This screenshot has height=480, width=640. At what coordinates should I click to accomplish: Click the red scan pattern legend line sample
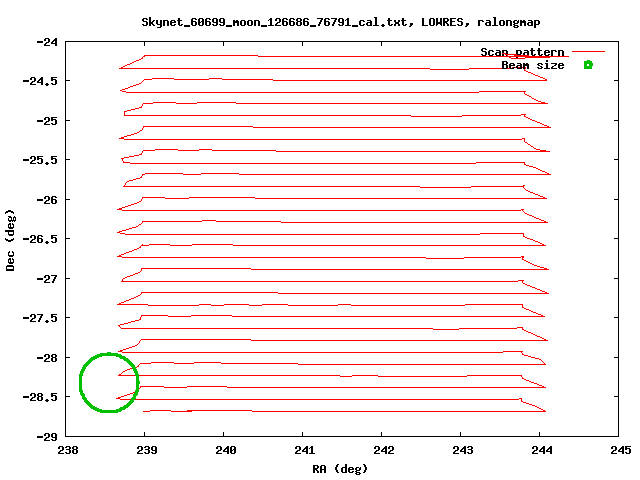tap(588, 51)
